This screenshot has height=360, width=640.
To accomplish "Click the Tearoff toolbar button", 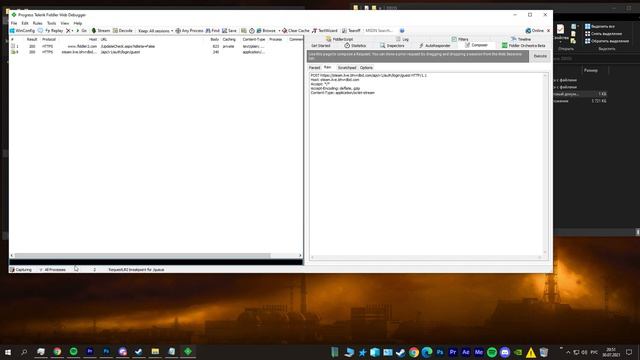I will 351,31.
